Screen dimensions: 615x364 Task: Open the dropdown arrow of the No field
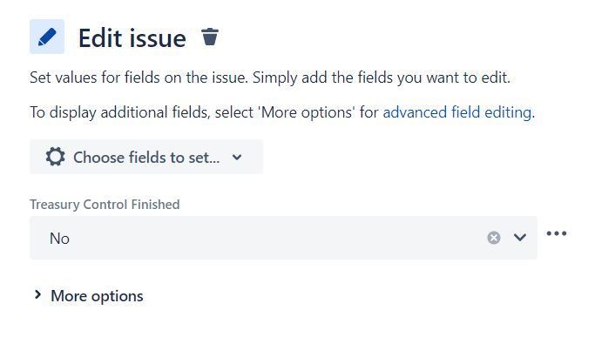(520, 238)
